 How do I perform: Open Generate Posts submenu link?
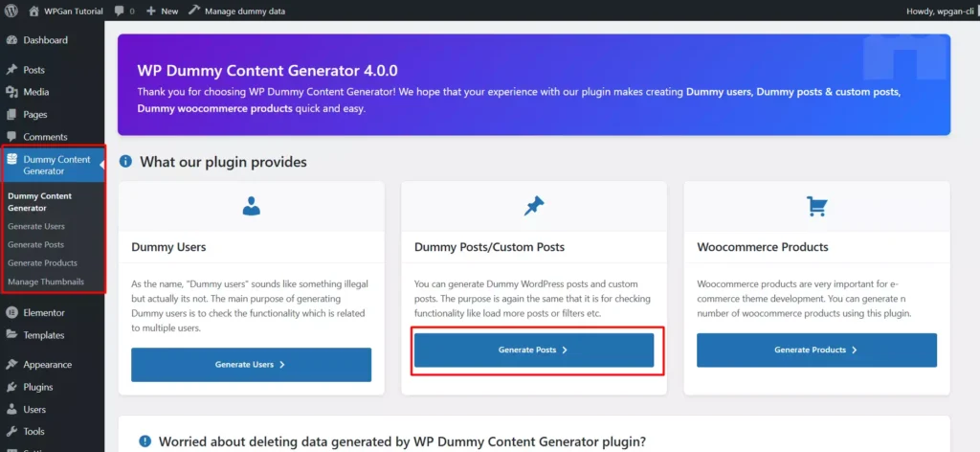point(35,244)
